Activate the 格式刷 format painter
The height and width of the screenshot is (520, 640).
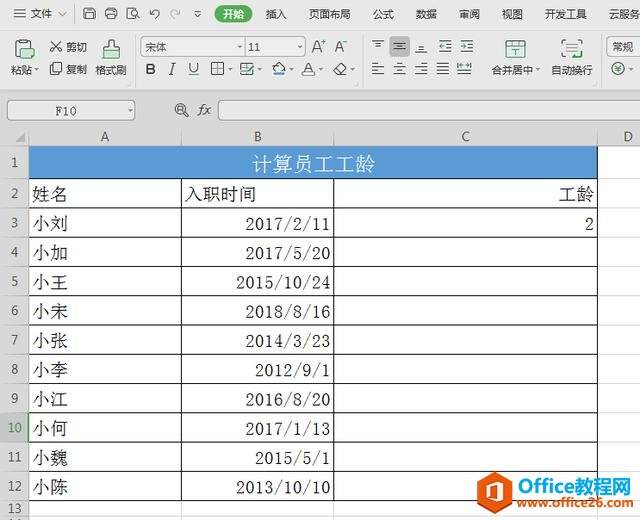[x=111, y=57]
